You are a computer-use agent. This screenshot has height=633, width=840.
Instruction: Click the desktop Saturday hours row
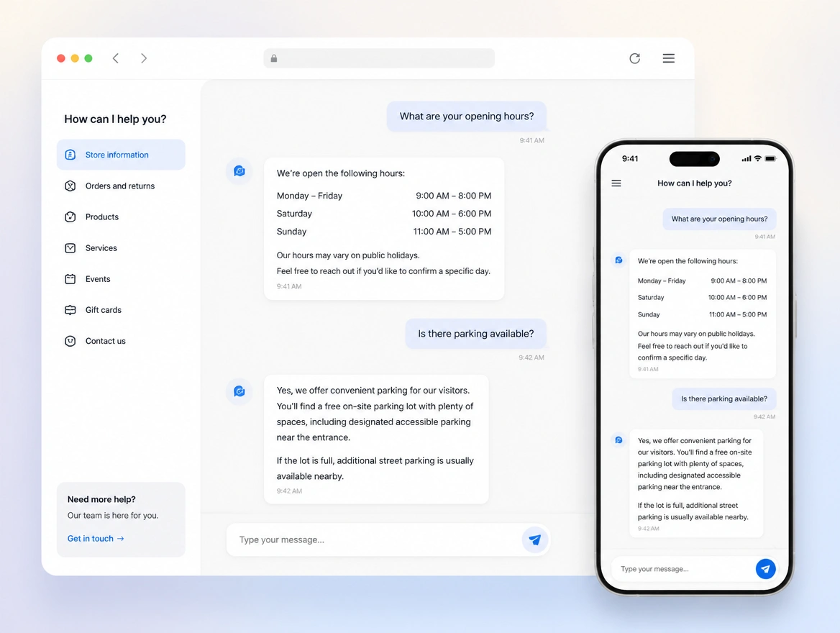(x=383, y=214)
